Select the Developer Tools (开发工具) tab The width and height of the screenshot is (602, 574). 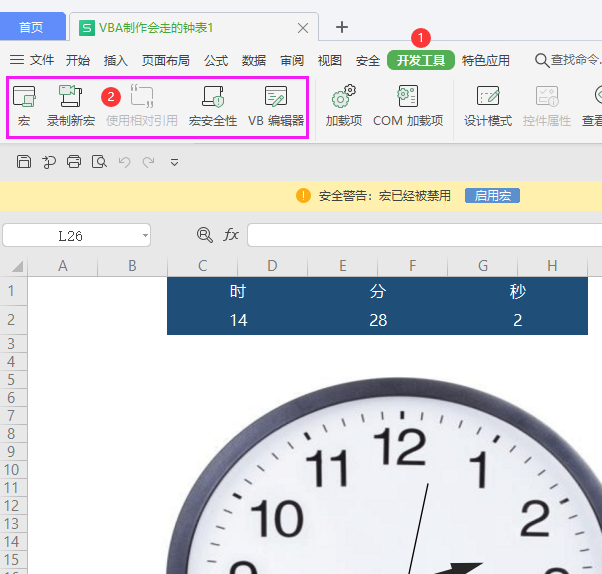point(421,60)
